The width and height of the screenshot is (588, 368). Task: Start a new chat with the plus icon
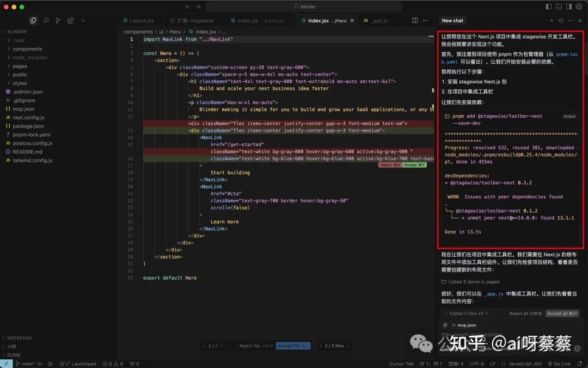[x=552, y=21]
